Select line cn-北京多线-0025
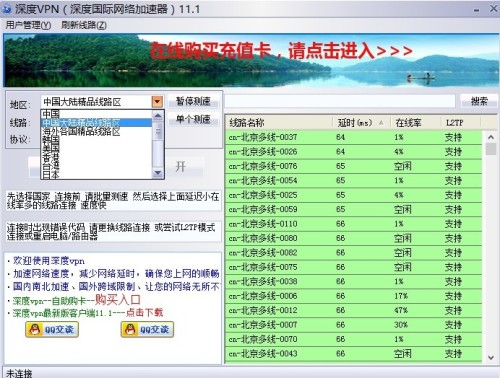 (x=354, y=195)
